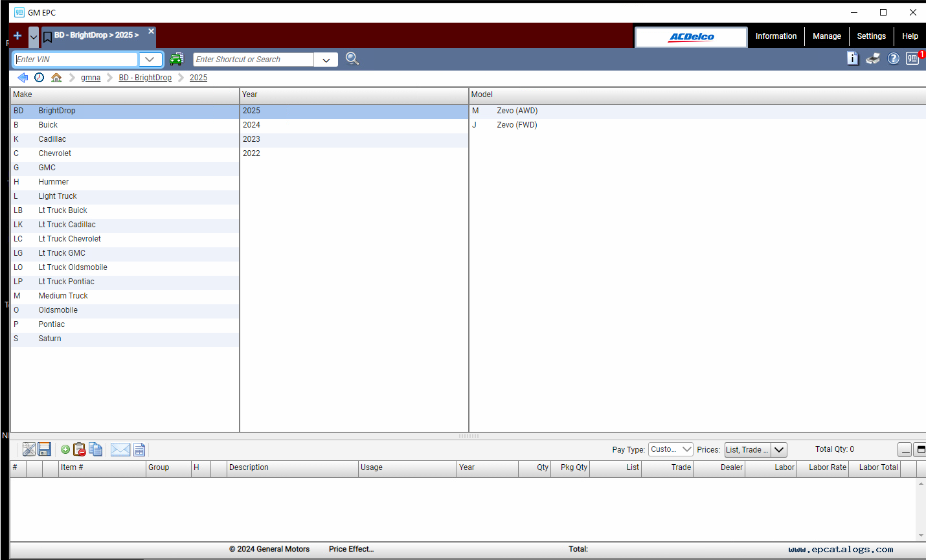The height and width of the screenshot is (560, 926).
Task: Select Pontiac in the Make list
Action: point(125,324)
